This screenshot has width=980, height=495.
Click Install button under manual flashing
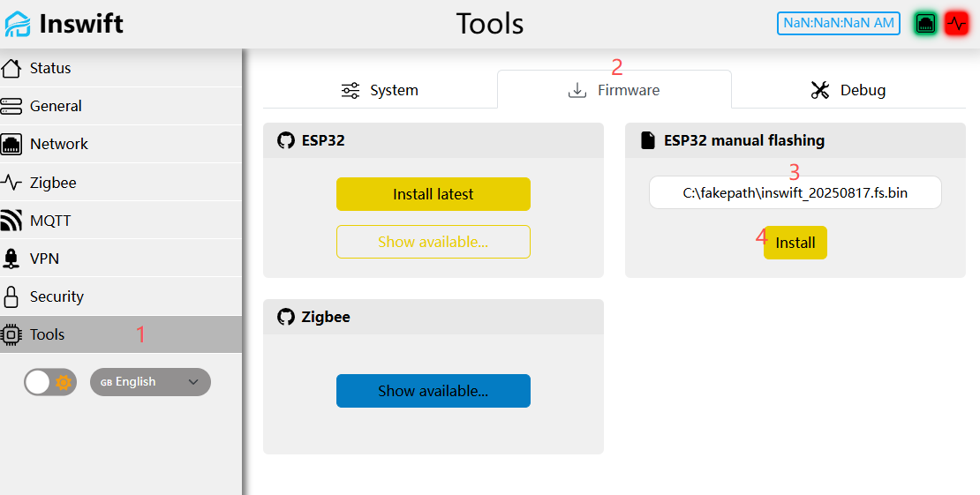pyautogui.click(x=795, y=243)
